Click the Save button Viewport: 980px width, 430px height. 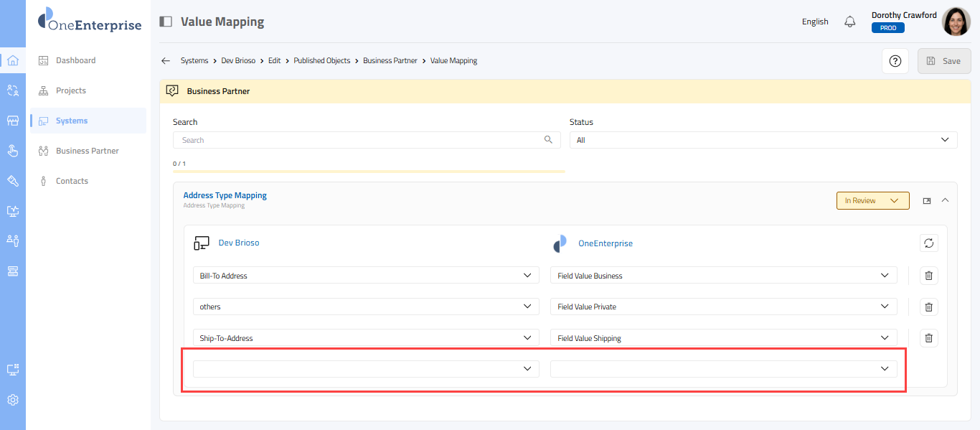(943, 61)
